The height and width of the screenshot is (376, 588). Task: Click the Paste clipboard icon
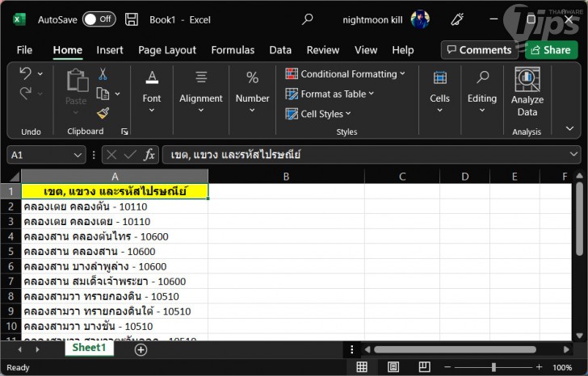click(78, 80)
